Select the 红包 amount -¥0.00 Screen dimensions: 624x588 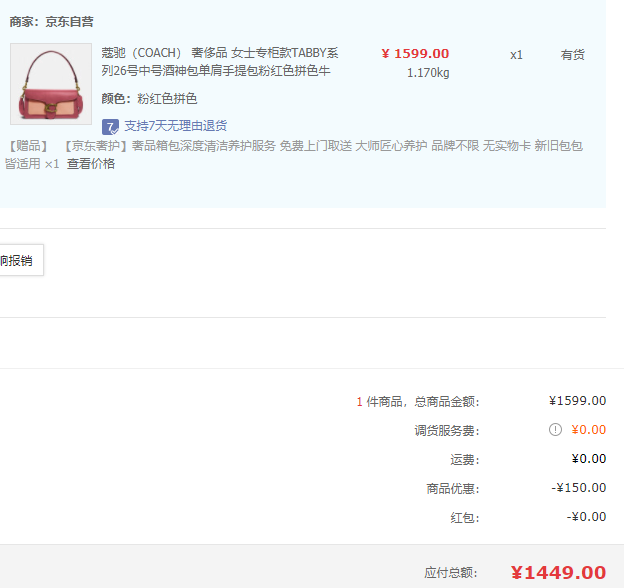pos(586,517)
